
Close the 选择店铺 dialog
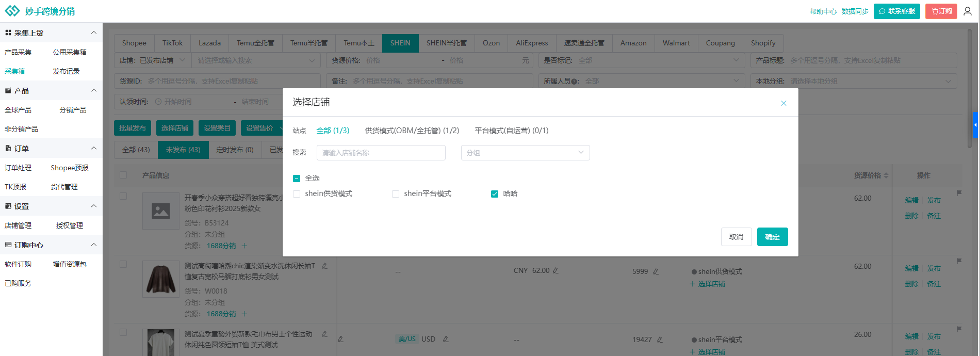tap(783, 103)
